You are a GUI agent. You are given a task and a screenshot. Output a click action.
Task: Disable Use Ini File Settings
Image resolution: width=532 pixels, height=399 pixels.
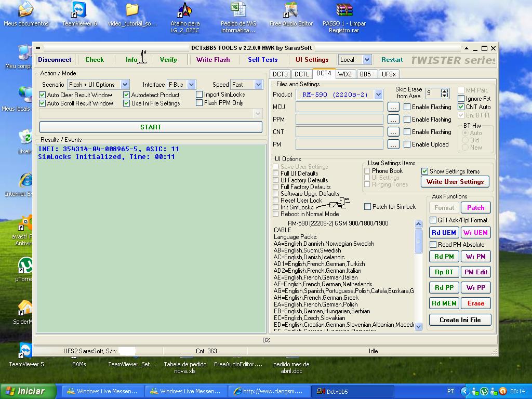(127, 103)
